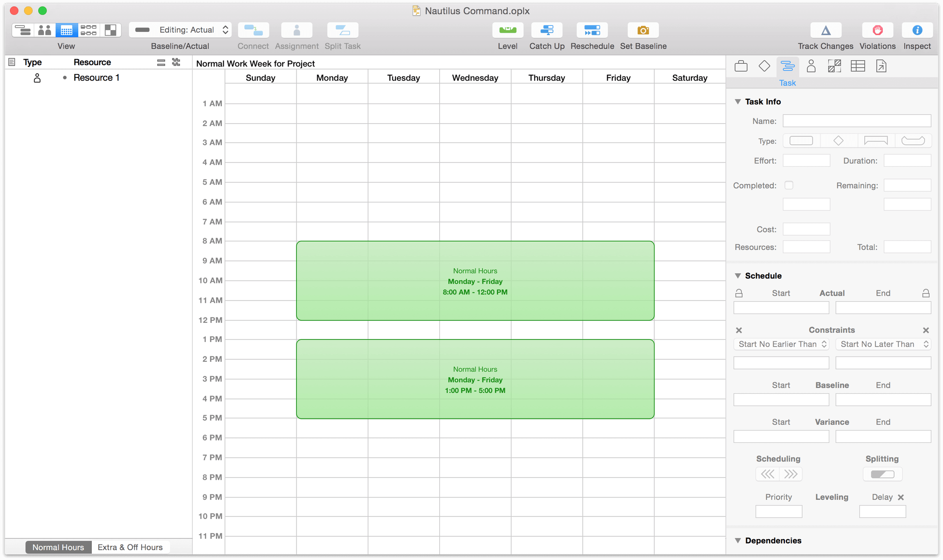This screenshot has height=560, width=943.
Task: Open Start No Later Than dropdown
Action: [883, 344]
